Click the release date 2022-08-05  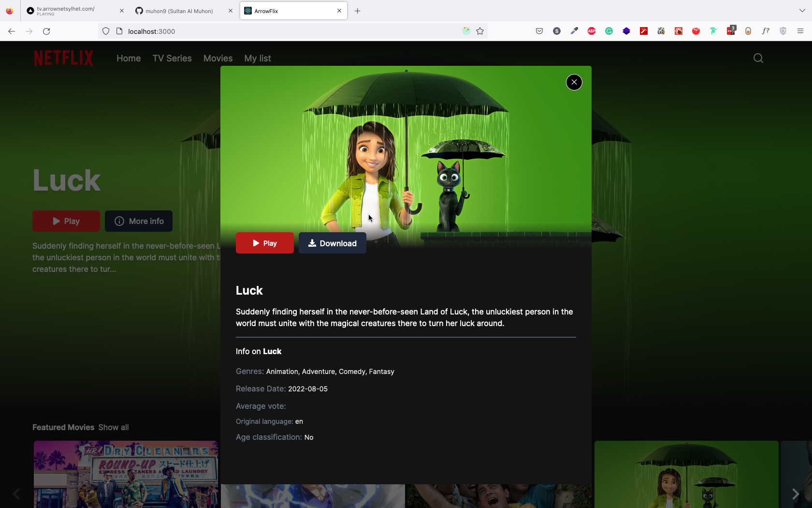(308, 389)
